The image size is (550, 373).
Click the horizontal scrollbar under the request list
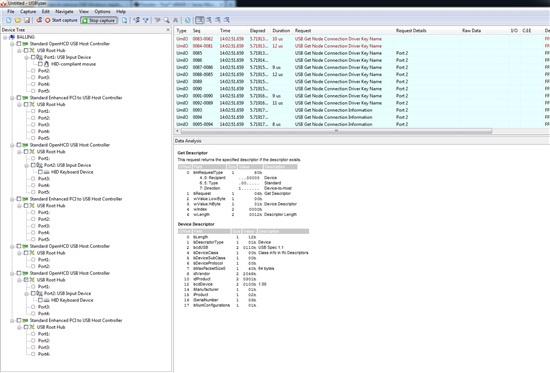[x=336, y=131]
